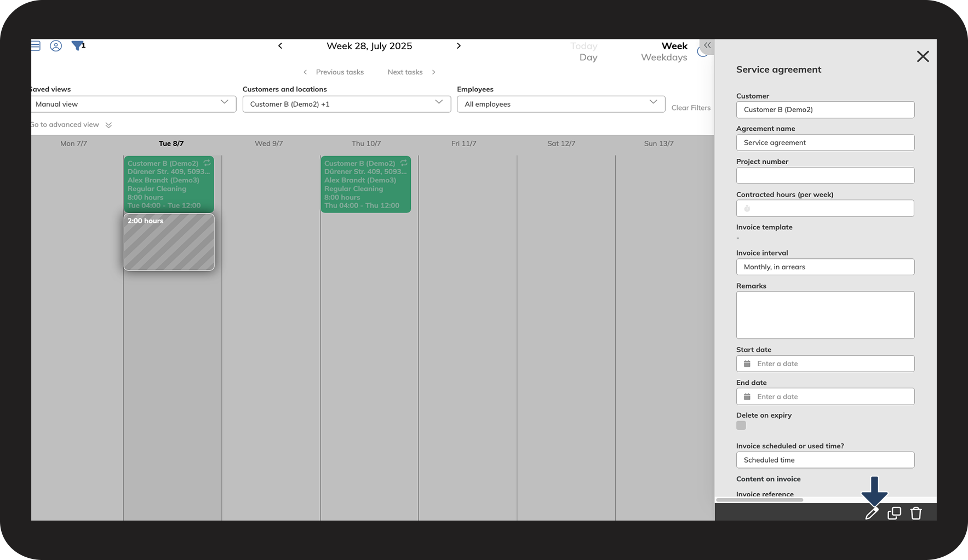This screenshot has width=968, height=560.
Task: Click the Contracted hours field
Action: point(825,209)
